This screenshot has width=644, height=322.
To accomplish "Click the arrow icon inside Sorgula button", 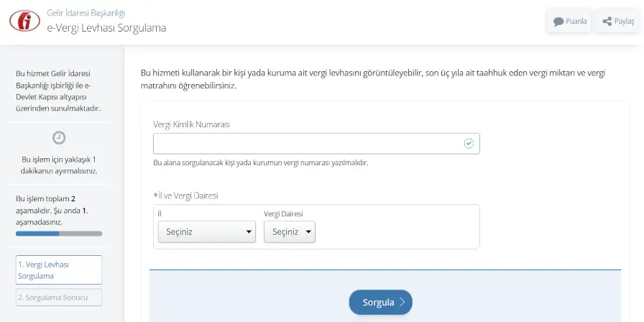I will coord(402,303).
